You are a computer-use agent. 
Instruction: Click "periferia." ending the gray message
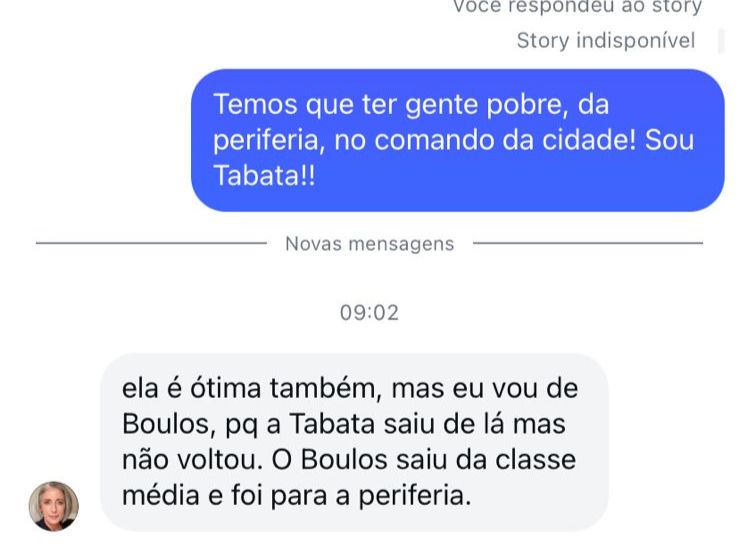click(415, 496)
